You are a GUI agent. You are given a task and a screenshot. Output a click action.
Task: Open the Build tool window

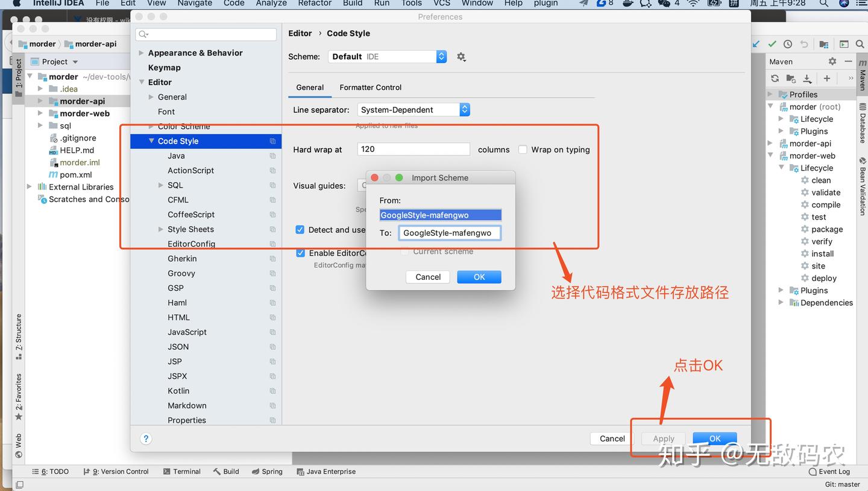click(226, 472)
